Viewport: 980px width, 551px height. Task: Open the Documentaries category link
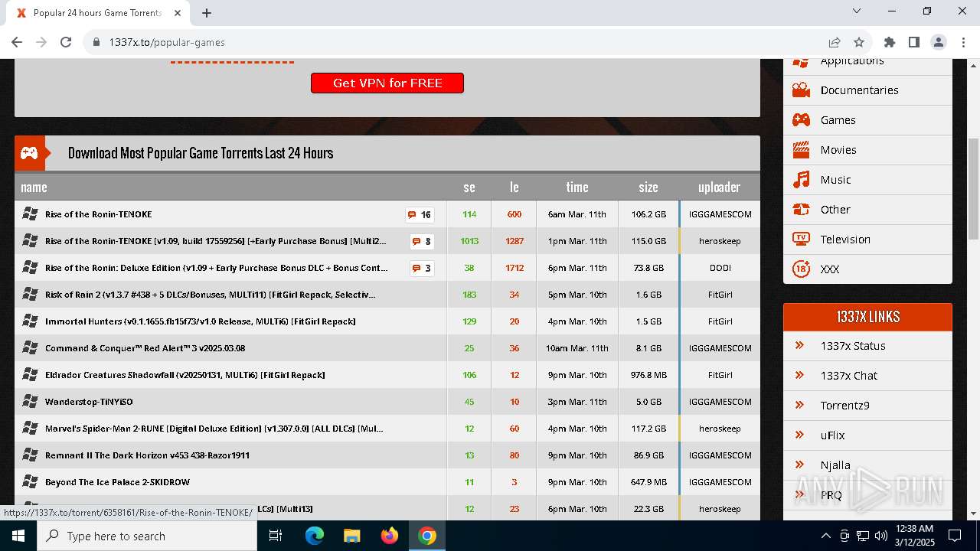point(859,90)
